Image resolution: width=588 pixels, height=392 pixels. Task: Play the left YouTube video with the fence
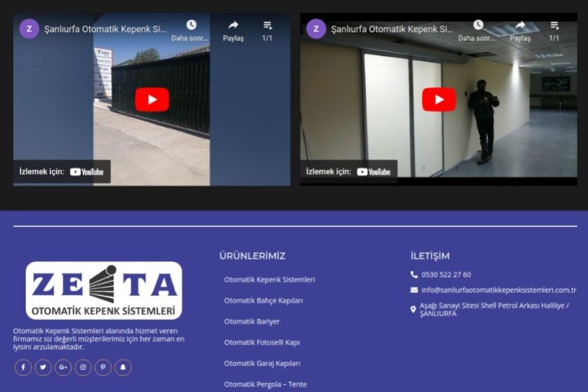click(x=152, y=100)
